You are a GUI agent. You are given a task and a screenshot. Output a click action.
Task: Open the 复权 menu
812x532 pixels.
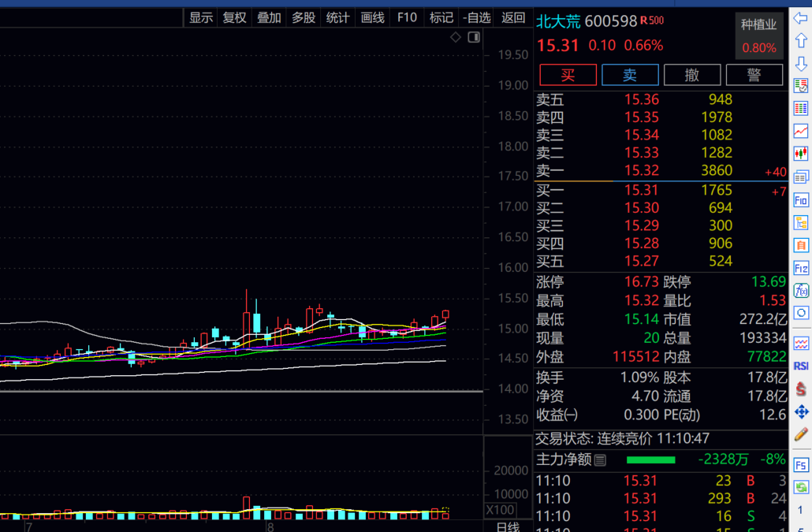coord(234,18)
